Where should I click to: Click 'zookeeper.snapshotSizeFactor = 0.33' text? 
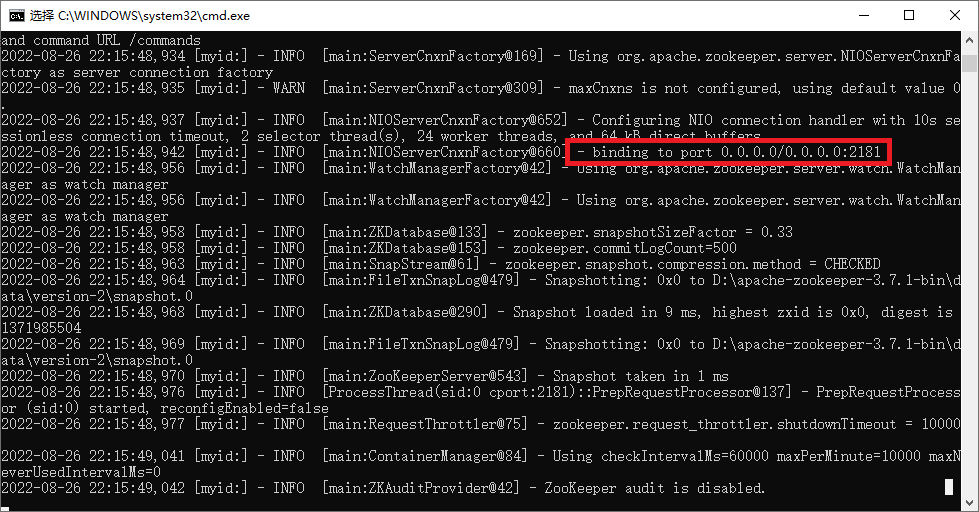[652, 232]
